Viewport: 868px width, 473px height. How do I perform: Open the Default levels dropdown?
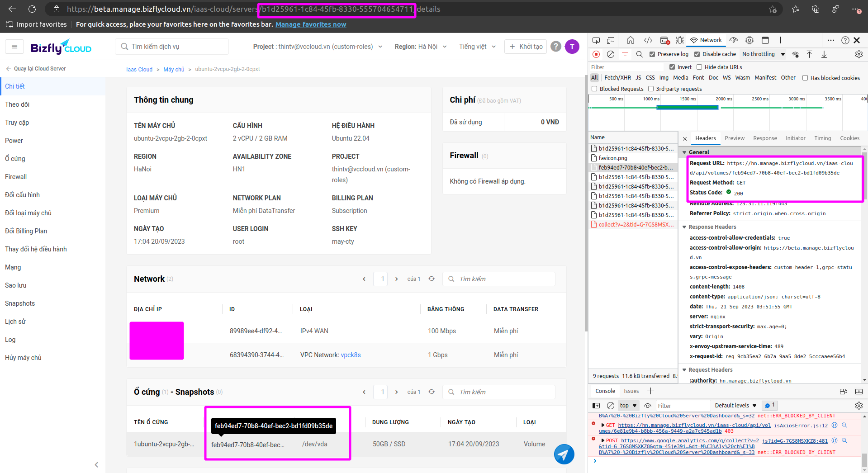(735, 406)
